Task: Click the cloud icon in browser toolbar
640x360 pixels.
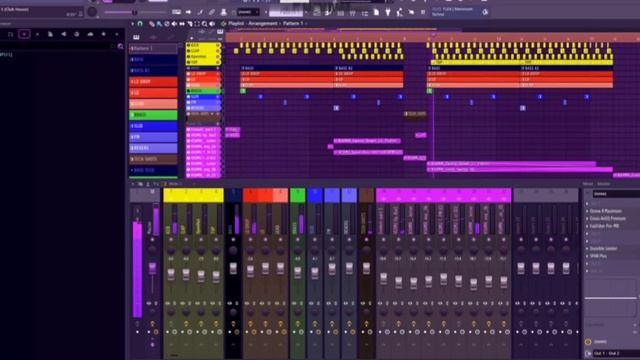Action: [x=90, y=34]
